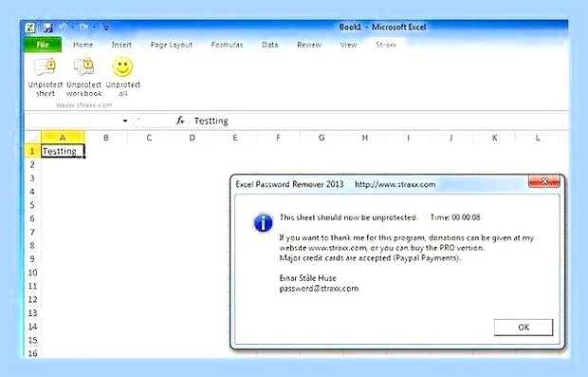Select column D header
This screenshot has width=588, height=377.
coord(192,138)
